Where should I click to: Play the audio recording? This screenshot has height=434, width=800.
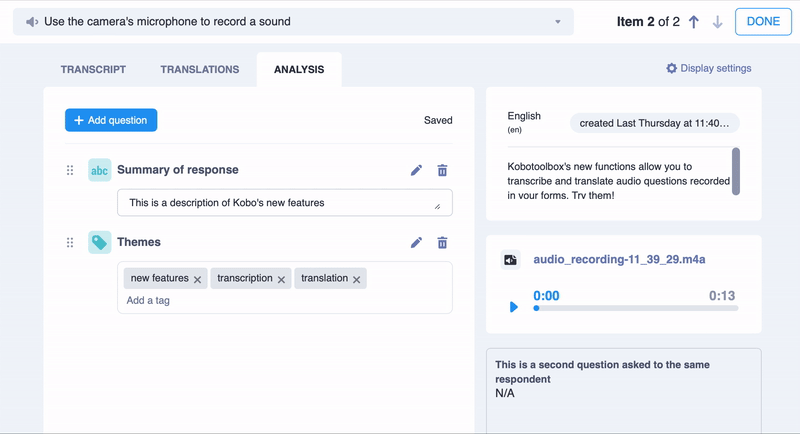514,307
